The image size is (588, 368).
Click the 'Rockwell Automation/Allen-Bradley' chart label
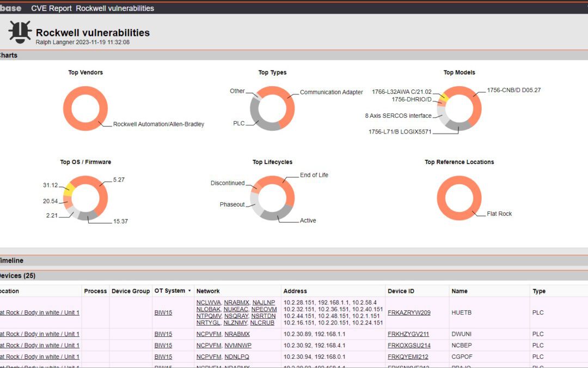point(158,124)
